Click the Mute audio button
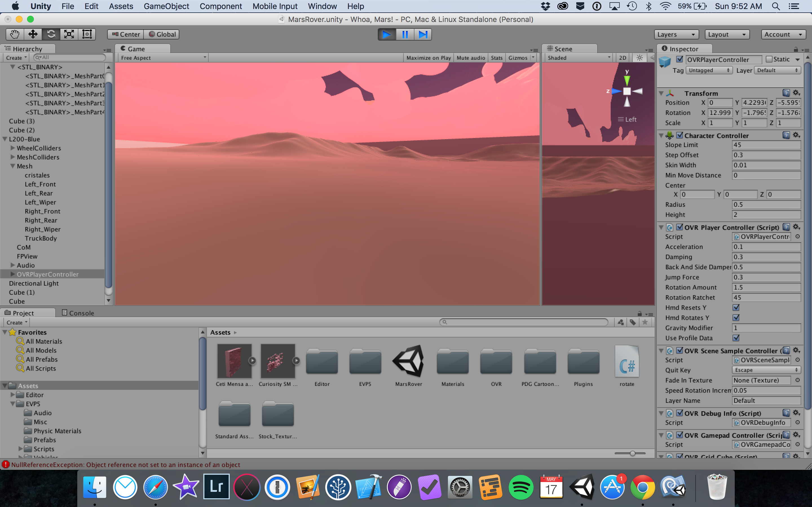 click(x=470, y=58)
